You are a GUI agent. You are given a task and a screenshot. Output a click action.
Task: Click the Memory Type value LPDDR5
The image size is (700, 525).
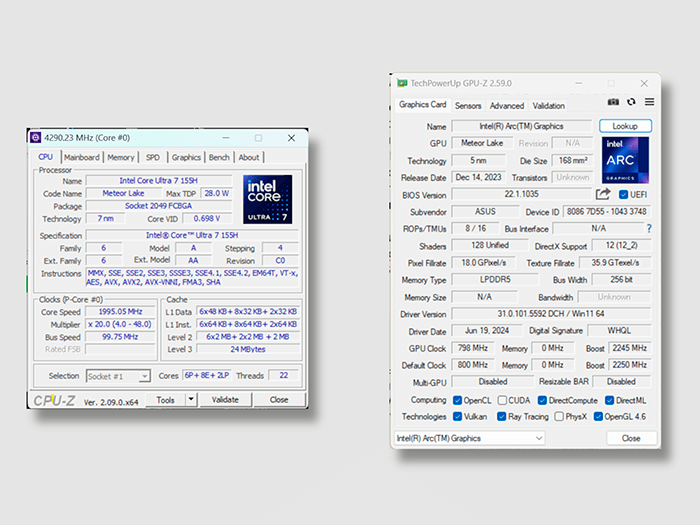point(495,279)
